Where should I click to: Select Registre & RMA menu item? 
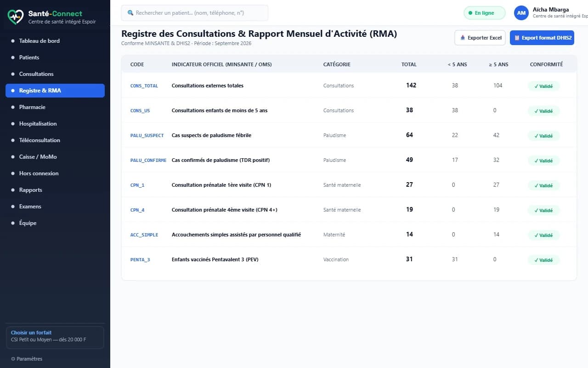55,91
